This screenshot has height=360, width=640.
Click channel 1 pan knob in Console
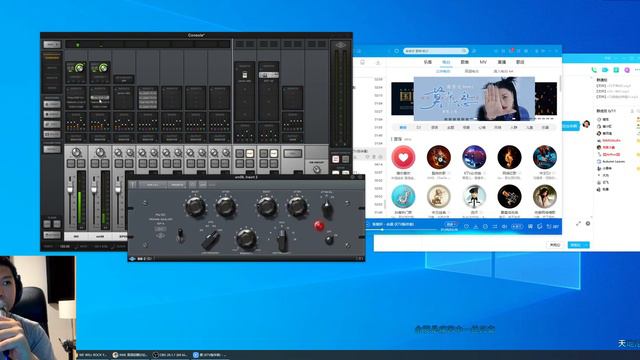tap(76, 153)
